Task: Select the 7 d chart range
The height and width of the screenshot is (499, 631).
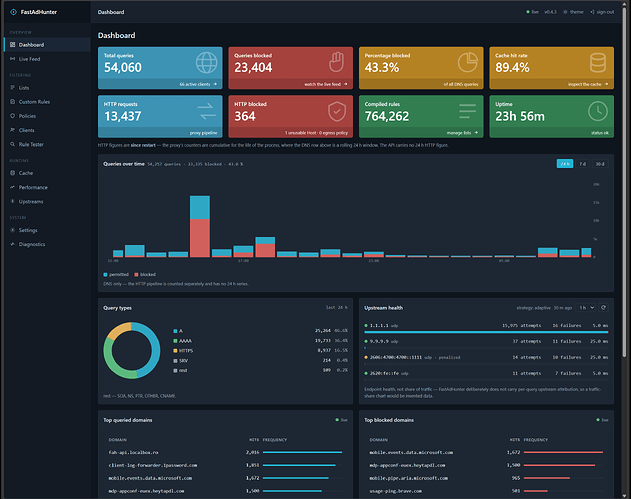Action: tap(582, 164)
